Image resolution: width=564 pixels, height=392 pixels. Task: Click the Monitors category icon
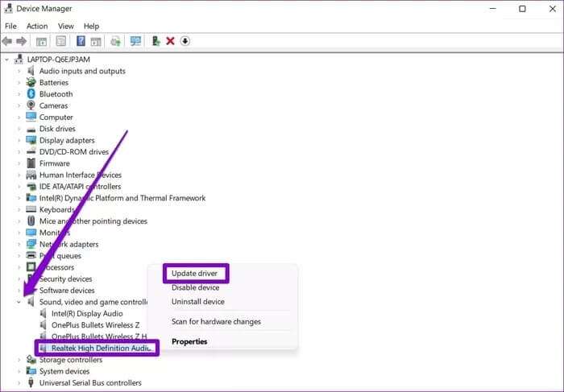31,233
